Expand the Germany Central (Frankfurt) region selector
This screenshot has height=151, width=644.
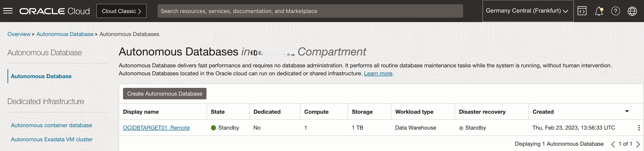528,11
